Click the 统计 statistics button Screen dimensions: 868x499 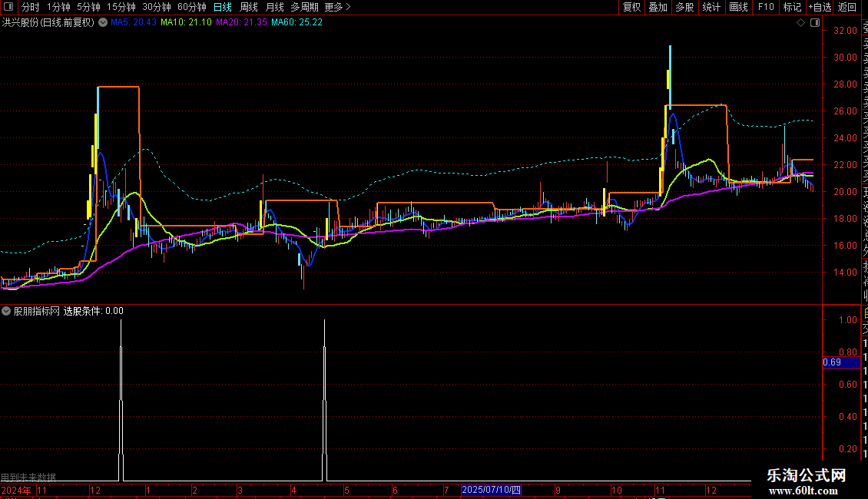tap(711, 7)
